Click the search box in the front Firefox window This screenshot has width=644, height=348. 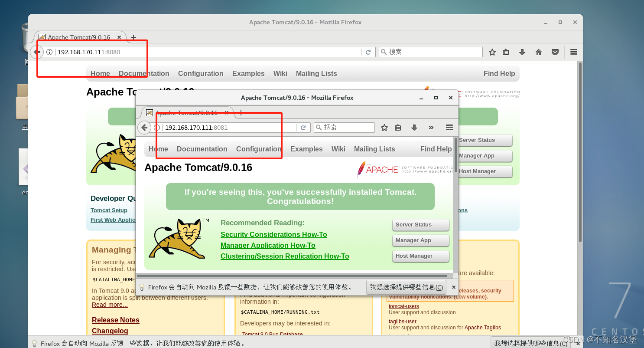pyautogui.click(x=345, y=128)
